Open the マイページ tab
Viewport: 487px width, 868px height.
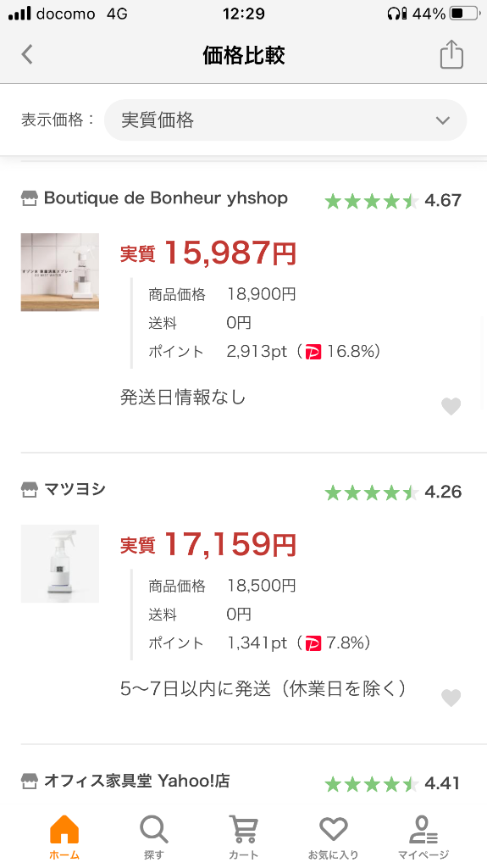[x=423, y=837]
